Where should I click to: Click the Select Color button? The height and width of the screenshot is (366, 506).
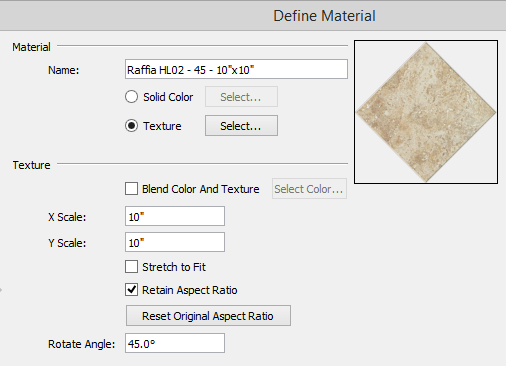pyautogui.click(x=309, y=189)
